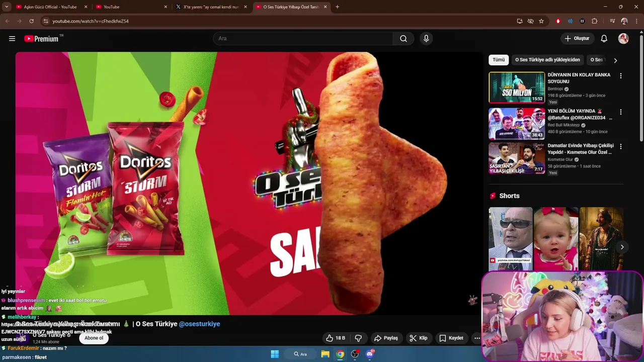Open Damatlar Evinde Yılbaşı Çekilişi thumbnail
This screenshot has width=644, height=362.
pyautogui.click(x=517, y=158)
